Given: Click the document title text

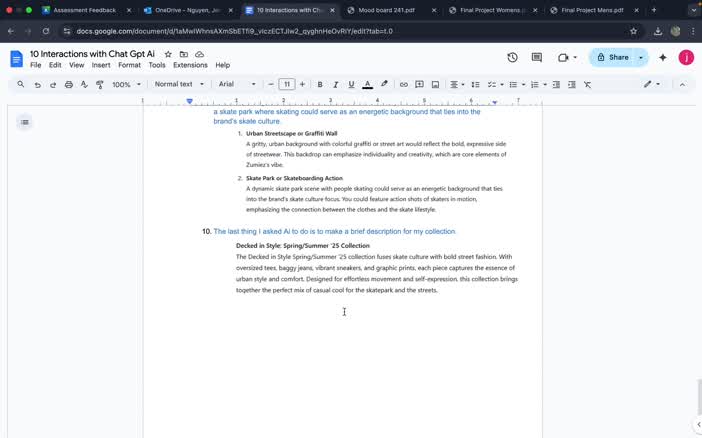Looking at the screenshot, I should (92, 54).
